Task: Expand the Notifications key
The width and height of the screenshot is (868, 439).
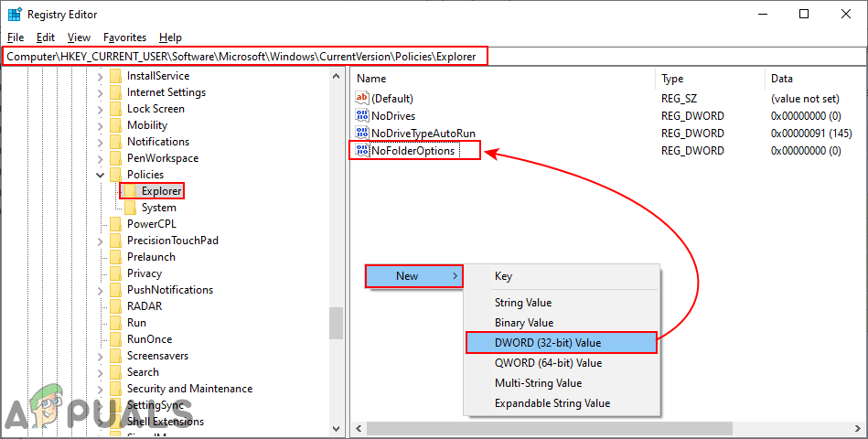Action: click(101, 143)
